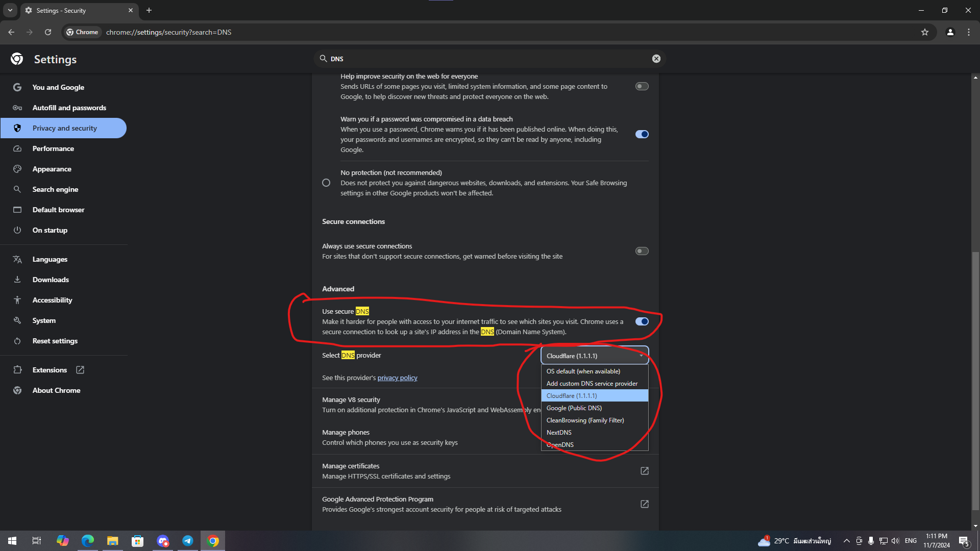The image size is (980, 551).
Task: Open Languages settings
Action: [64, 259]
